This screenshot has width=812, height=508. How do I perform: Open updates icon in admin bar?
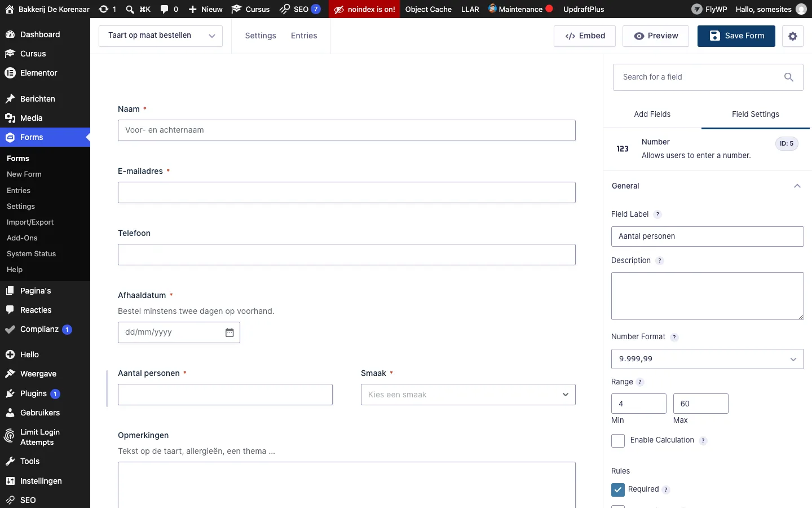(x=107, y=9)
